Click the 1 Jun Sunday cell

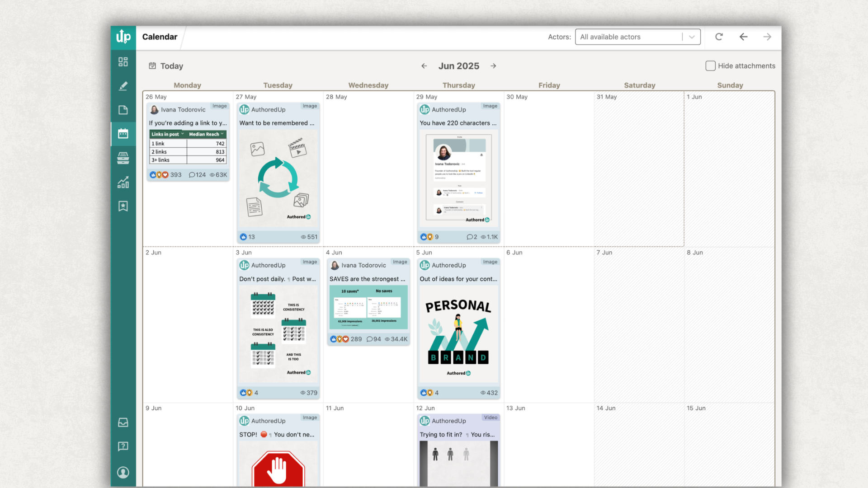coord(729,169)
